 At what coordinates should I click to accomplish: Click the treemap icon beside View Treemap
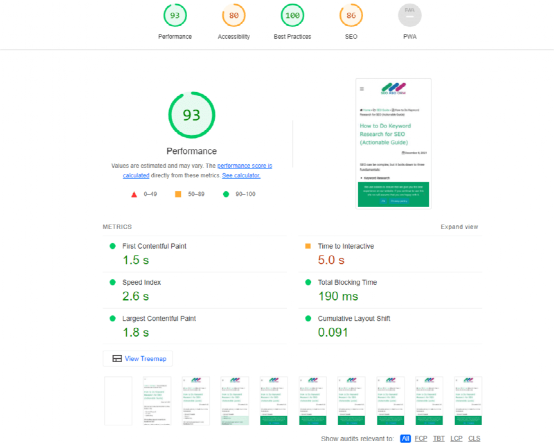click(117, 359)
